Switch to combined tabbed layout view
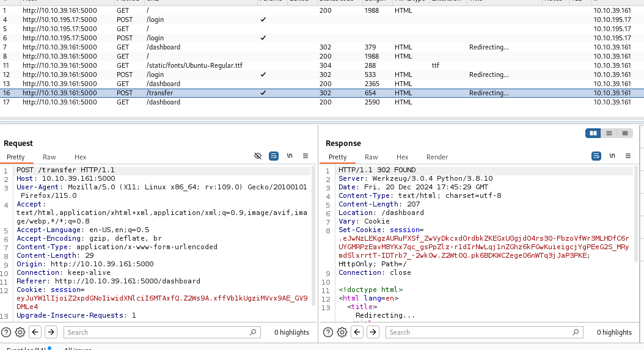The height and width of the screenshot is (350, 644). [624, 133]
